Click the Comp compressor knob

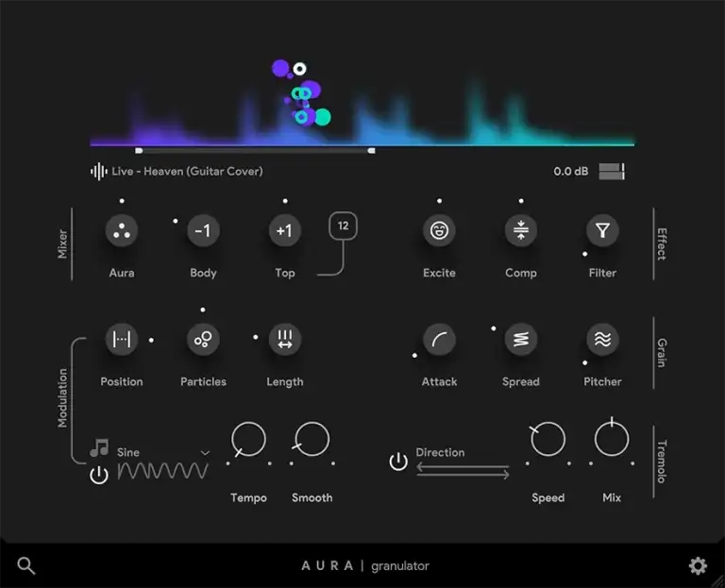pos(521,230)
